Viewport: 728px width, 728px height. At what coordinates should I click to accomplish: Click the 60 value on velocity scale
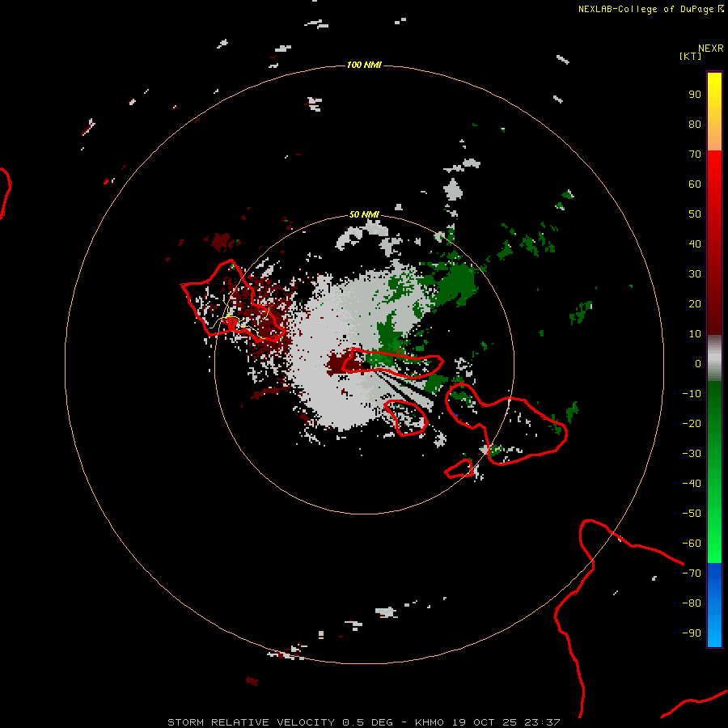[x=695, y=184]
